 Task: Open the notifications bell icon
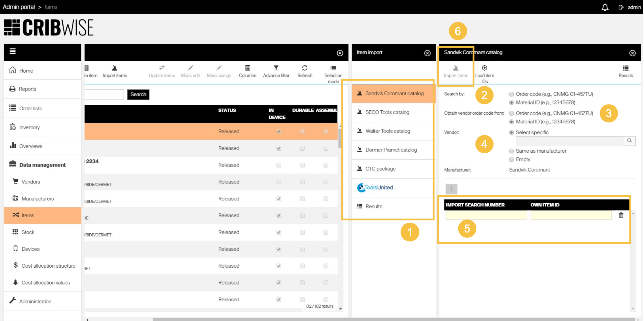[605, 7]
